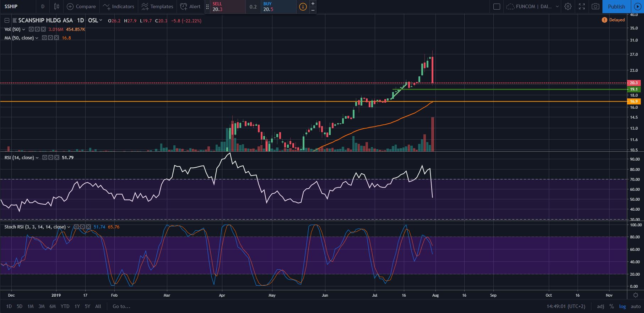Expand the Vol (50) legend dropdown
Screen dimensions: 644x313
pyautogui.click(x=24, y=29)
